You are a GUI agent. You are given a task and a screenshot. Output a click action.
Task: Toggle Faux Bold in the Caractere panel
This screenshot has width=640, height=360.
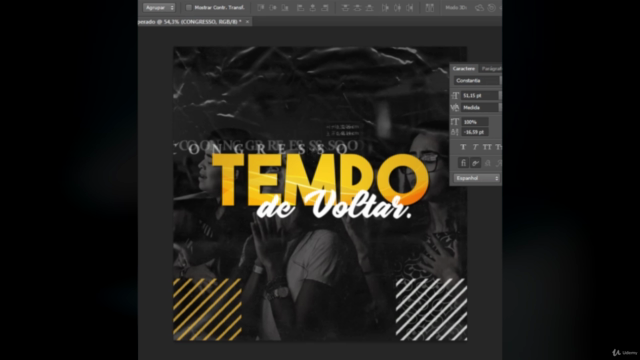(463, 147)
